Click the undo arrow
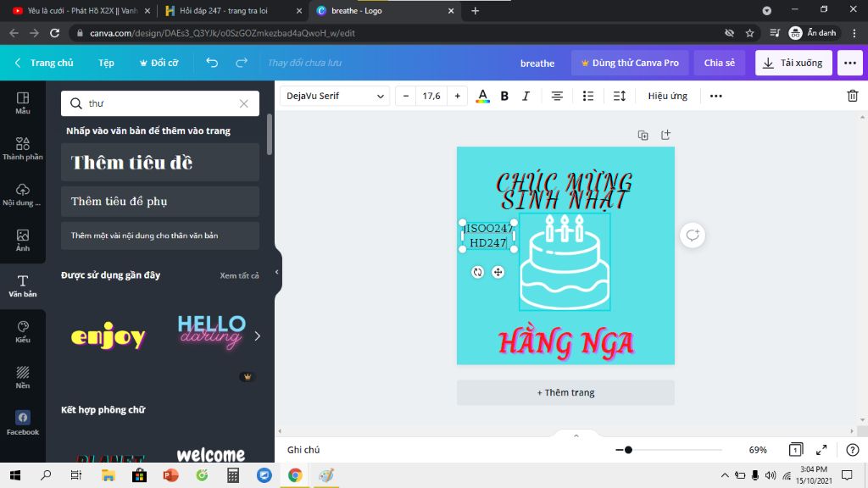The image size is (868, 488). point(212,63)
